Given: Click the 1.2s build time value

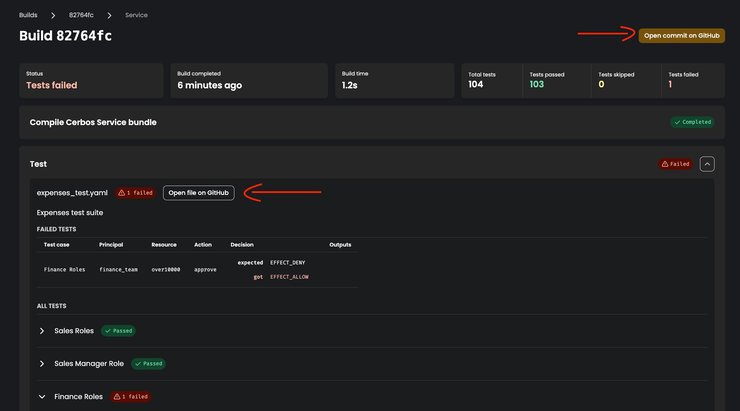Looking at the screenshot, I should point(350,85).
